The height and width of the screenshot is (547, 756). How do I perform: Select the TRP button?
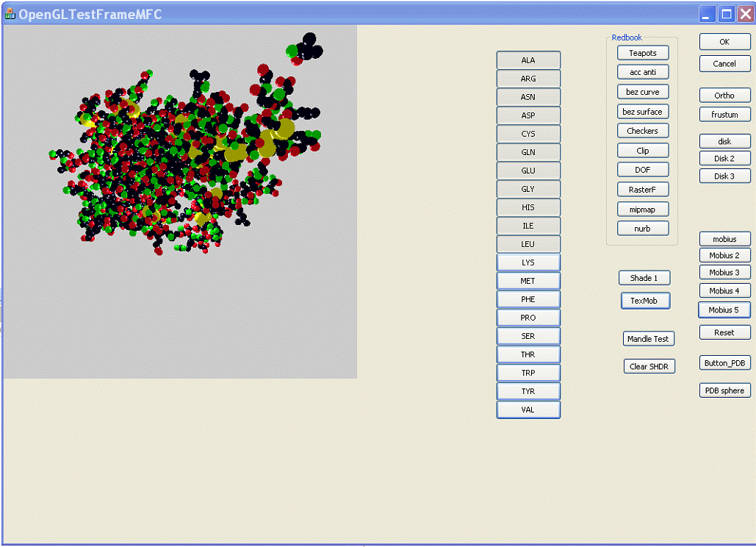528,373
